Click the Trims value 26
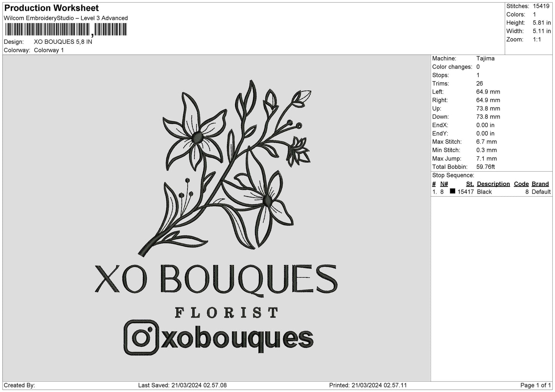 (x=479, y=83)
